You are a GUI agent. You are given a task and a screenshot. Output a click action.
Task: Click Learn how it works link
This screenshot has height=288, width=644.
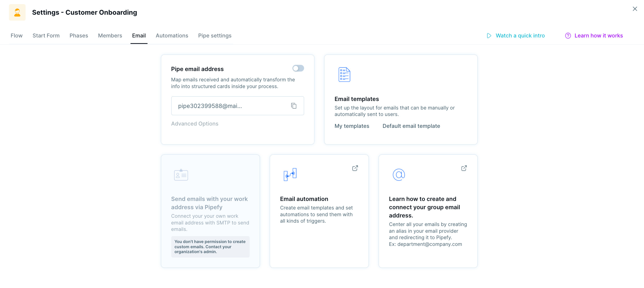(598, 36)
